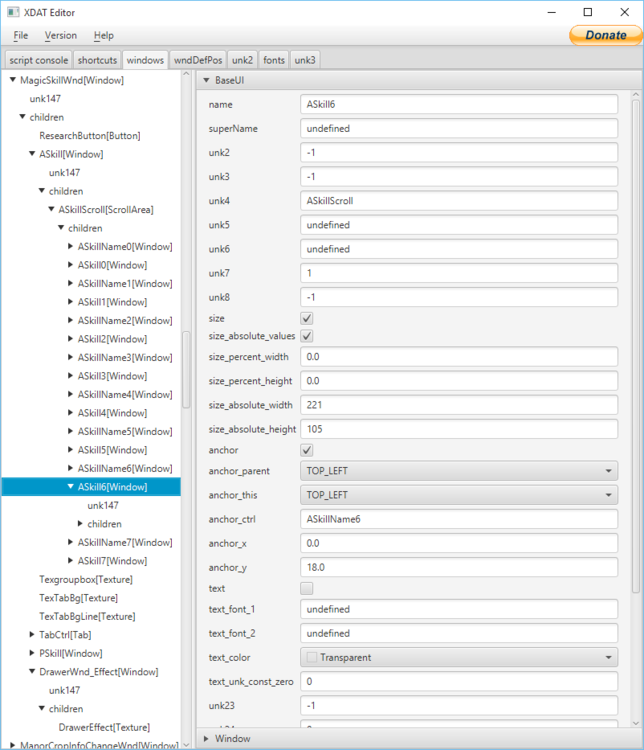Screen dimensions: 644x750
Task: Select ResearchButton[Button] in the tree
Action: (90, 135)
